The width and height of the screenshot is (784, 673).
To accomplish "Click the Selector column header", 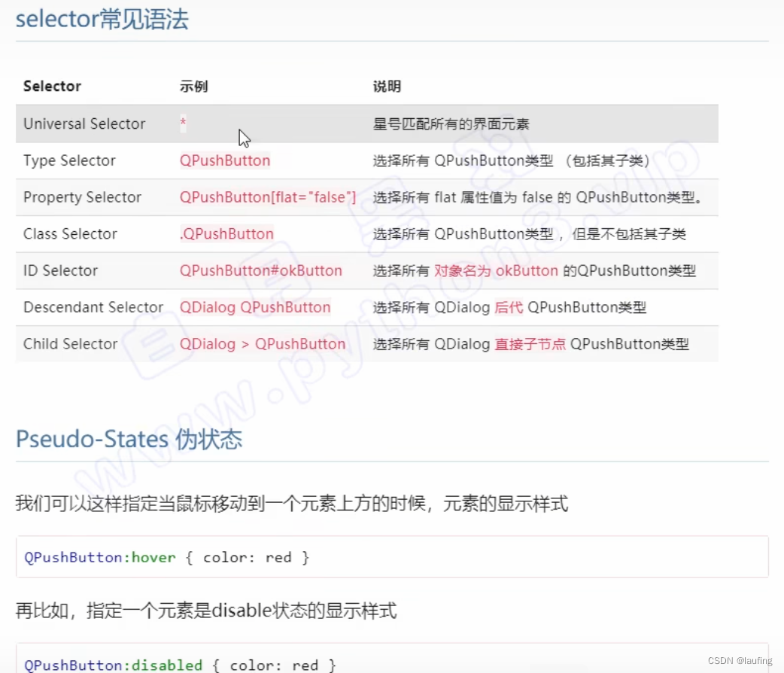I will 52,86.
